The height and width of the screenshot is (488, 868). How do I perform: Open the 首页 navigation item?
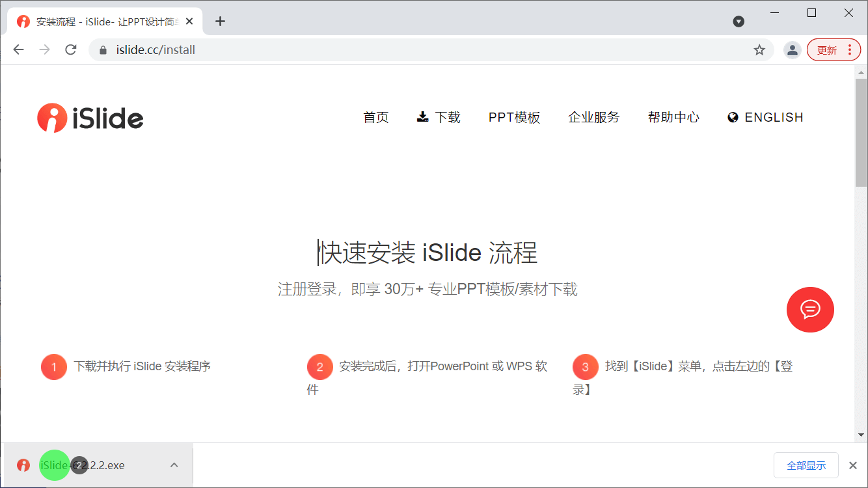click(376, 118)
